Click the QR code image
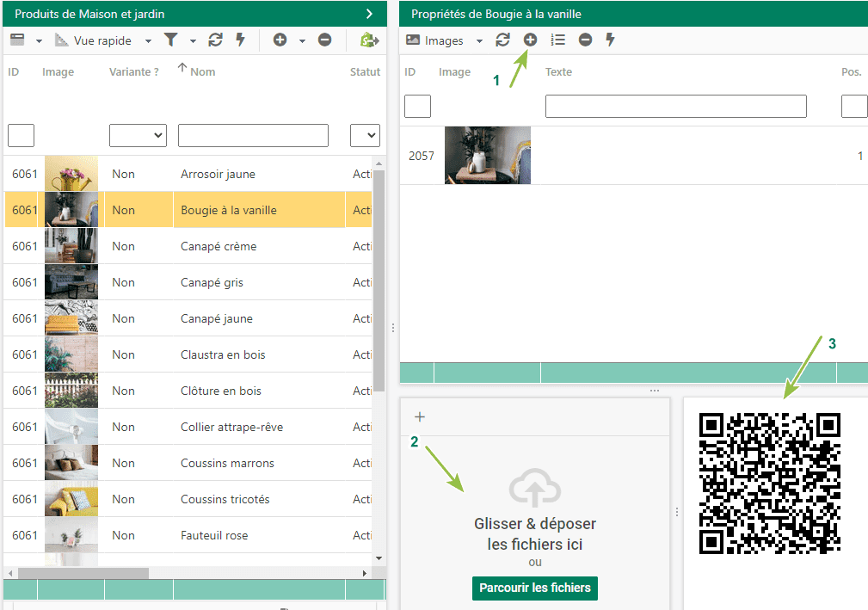 (770, 484)
